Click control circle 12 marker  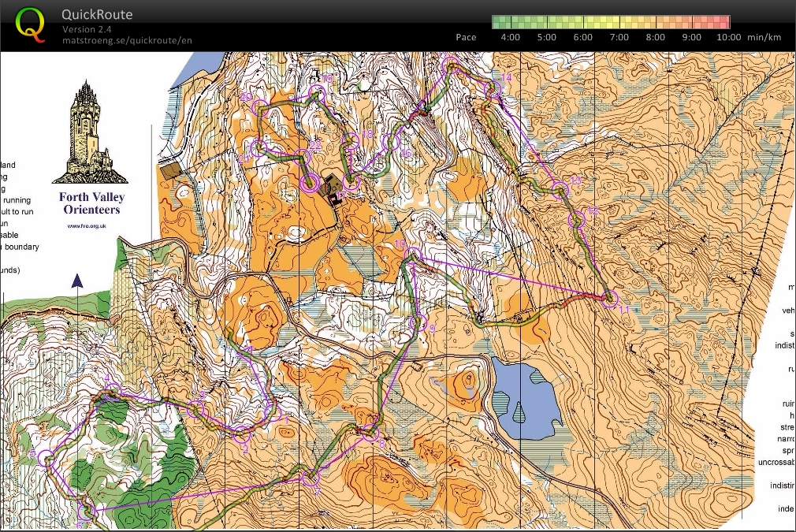[577, 219]
